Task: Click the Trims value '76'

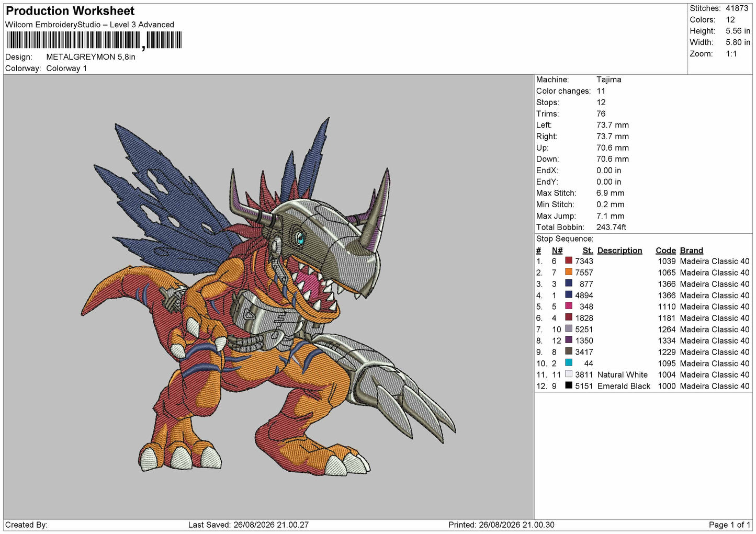Action: pyautogui.click(x=601, y=114)
